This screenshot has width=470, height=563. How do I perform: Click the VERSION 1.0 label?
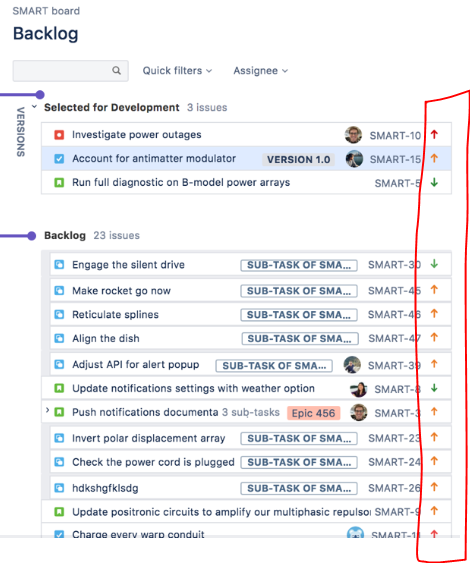point(299,159)
